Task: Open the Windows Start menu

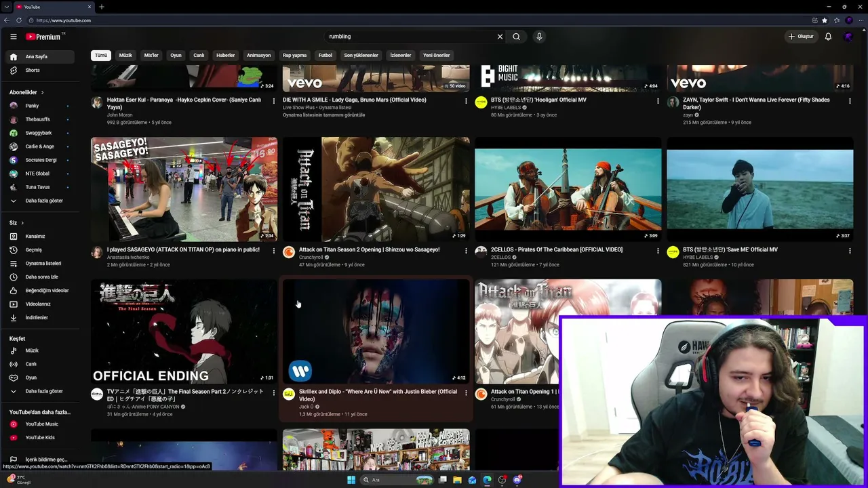Action: coord(351,480)
